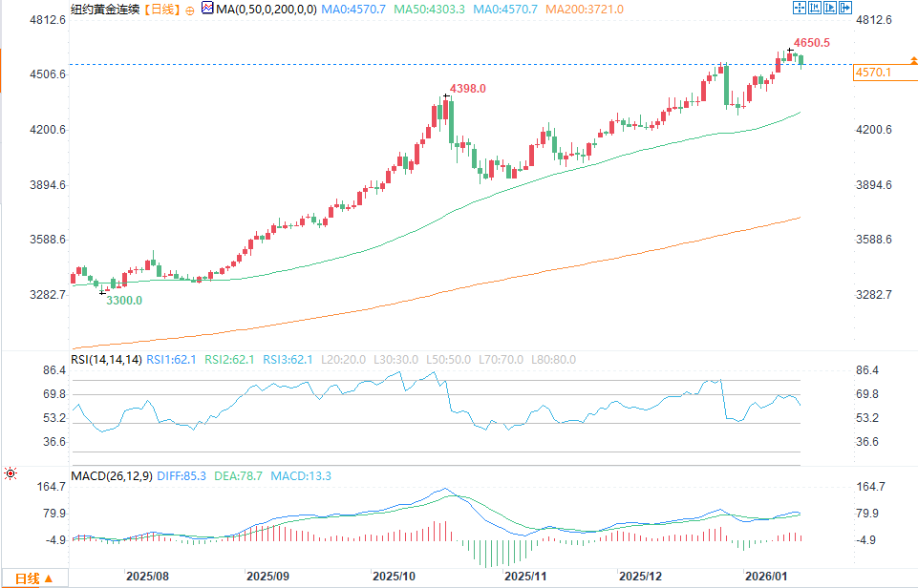This screenshot has height=588, width=918.
Task: Click the 纽约黄金连续 instrument title
Action: (x=105, y=10)
